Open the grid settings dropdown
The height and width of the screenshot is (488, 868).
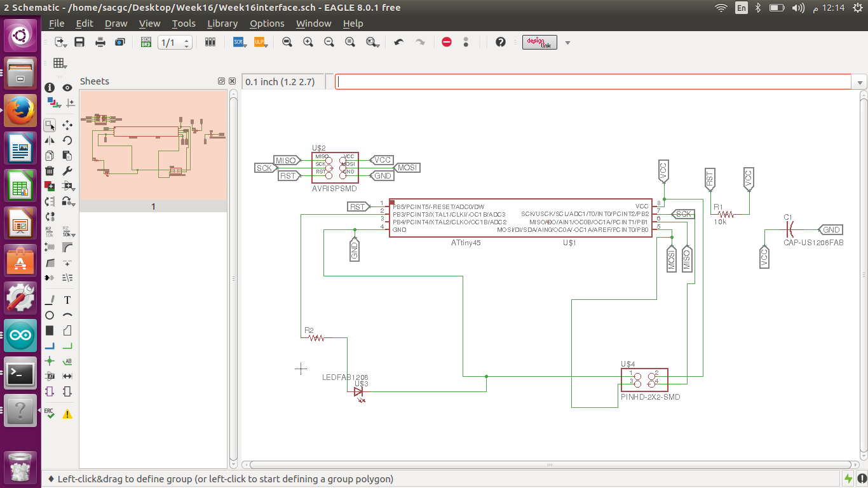click(60, 64)
